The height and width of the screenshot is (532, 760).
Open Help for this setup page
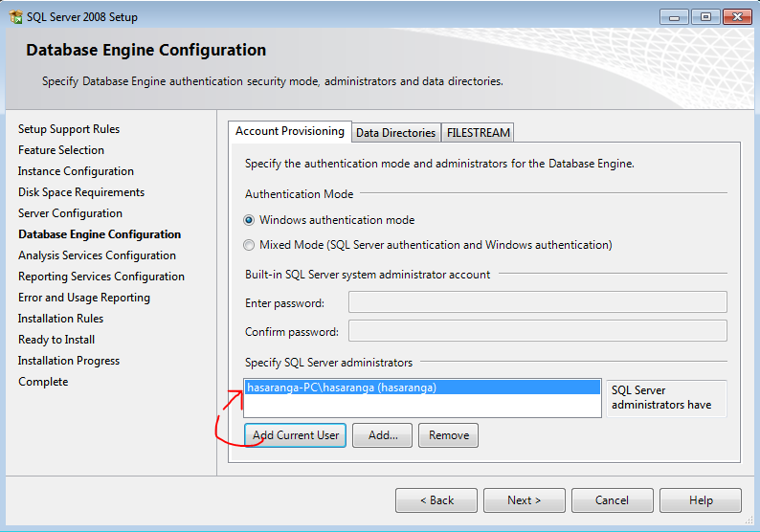701,500
